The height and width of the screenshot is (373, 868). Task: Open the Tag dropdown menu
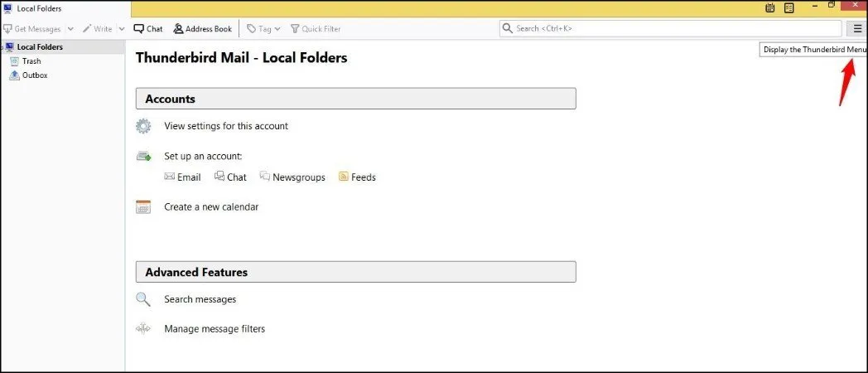263,29
